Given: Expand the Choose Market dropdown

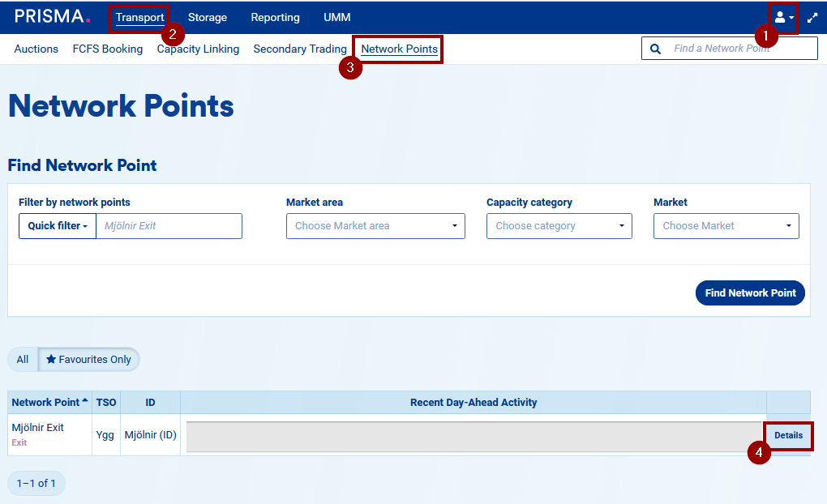Looking at the screenshot, I should pos(725,225).
